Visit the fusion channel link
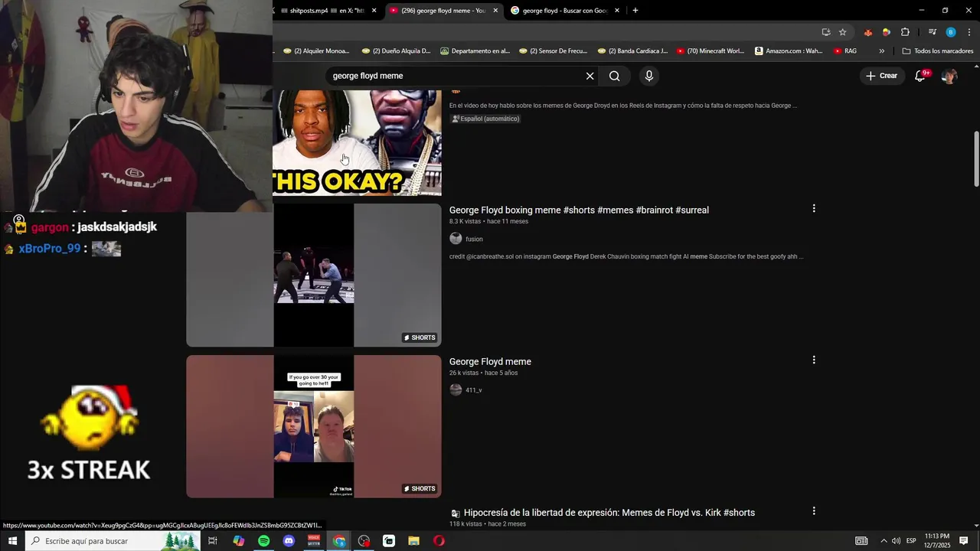 [474, 239]
